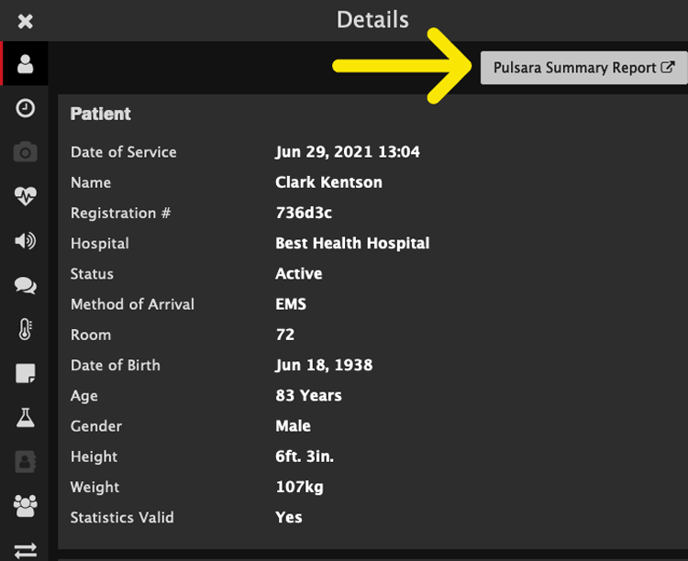The width and height of the screenshot is (688, 561).
Task: Select the camera images icon
Action: [25, 152]
